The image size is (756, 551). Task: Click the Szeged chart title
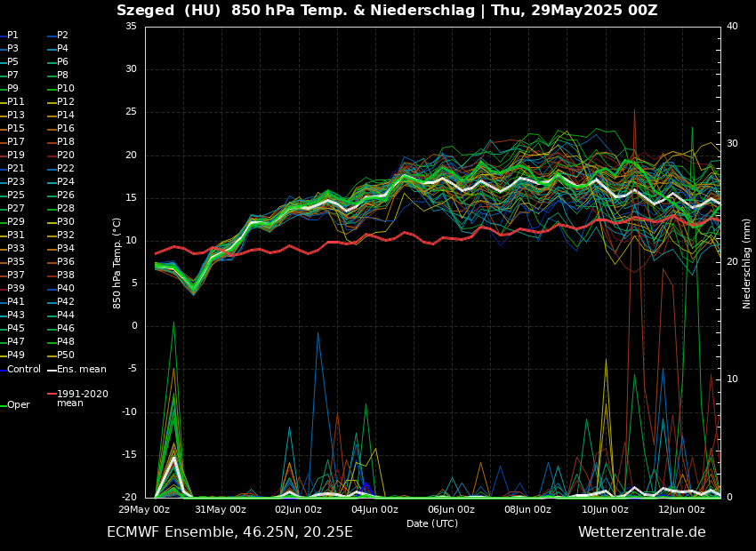pyautogui.click(x=387, y=11)
